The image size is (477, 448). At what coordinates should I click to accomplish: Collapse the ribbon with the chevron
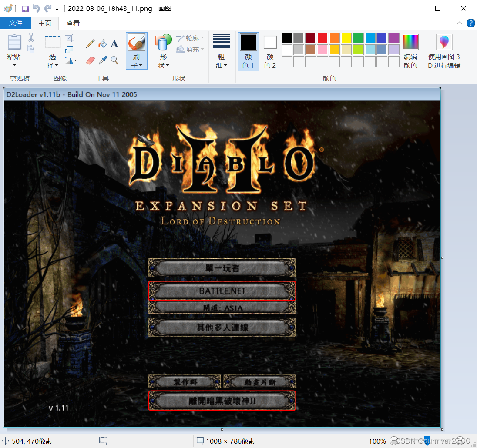[x=459, y=23]
